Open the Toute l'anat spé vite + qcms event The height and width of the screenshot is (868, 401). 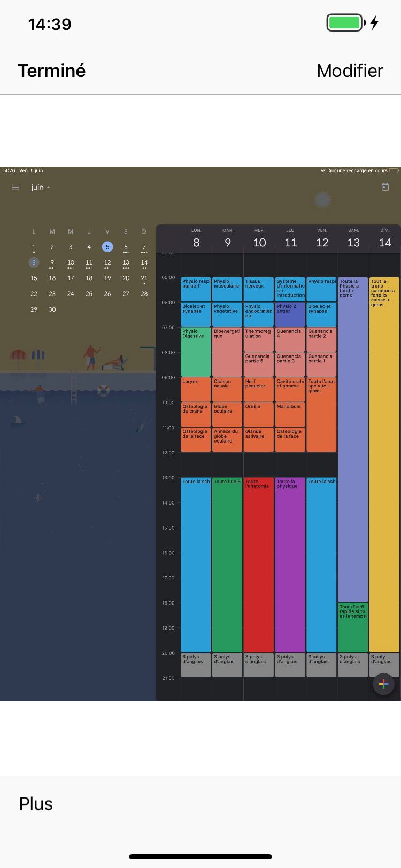point(322,415)
